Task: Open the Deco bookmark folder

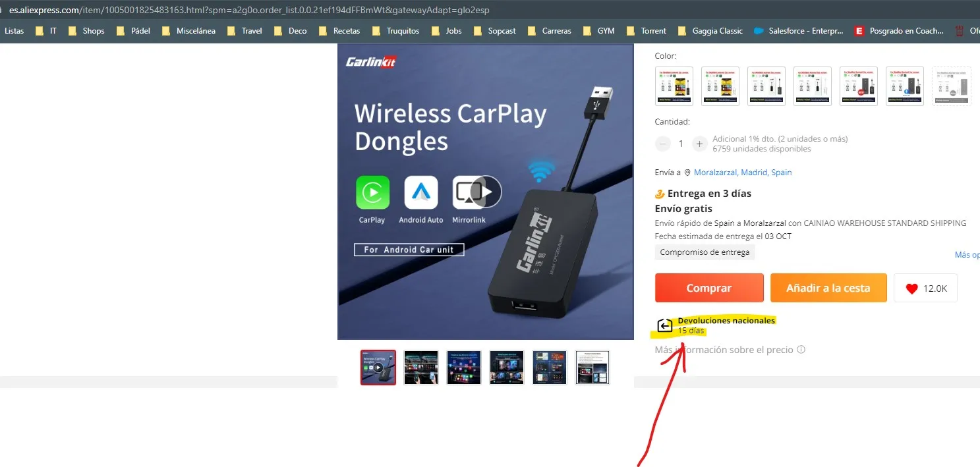Action: 290,31
